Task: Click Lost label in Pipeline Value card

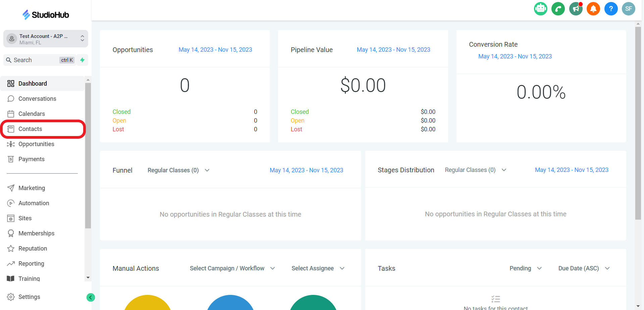Action: tap(296, 129)
